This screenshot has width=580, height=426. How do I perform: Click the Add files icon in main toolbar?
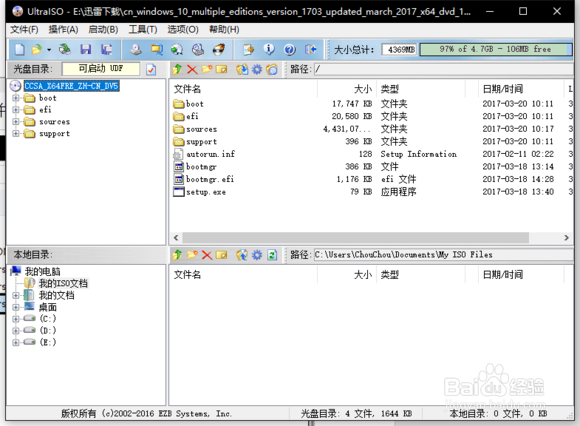[248, 49]
